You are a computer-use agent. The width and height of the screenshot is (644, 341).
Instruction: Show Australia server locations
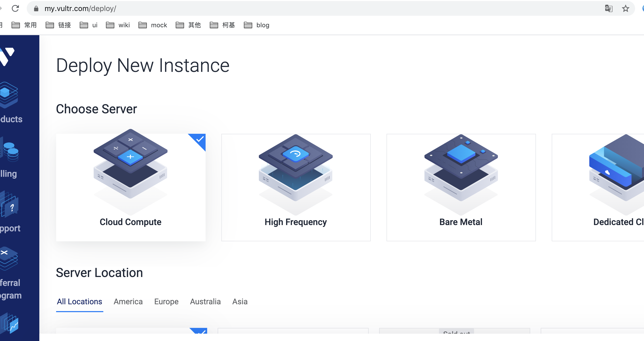tap(205, 302)
